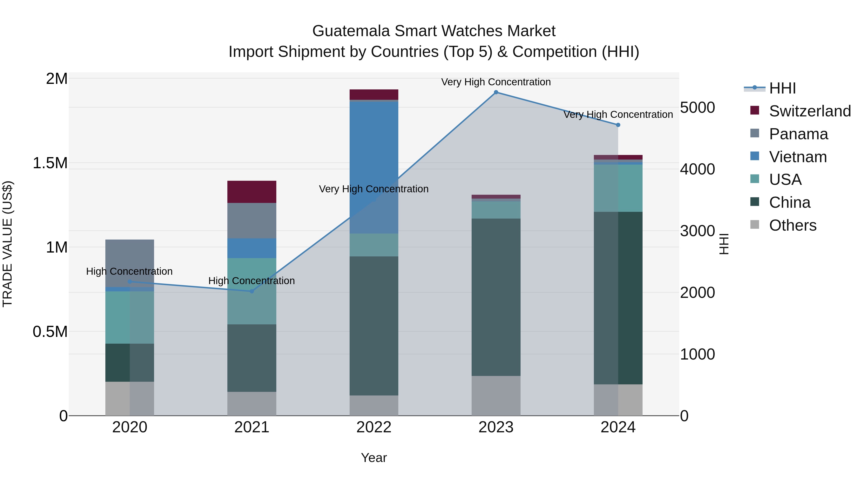Click the HHI data point for 2024
The width and height of the screenshot is (868, 488).
click(618, 125)
